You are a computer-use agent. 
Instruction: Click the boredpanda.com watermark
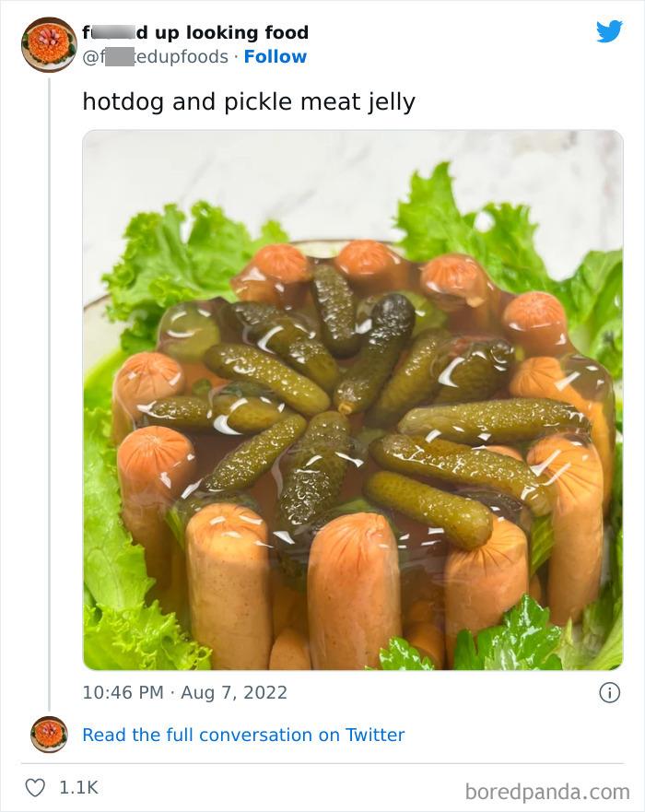click(x=547, y=791)
